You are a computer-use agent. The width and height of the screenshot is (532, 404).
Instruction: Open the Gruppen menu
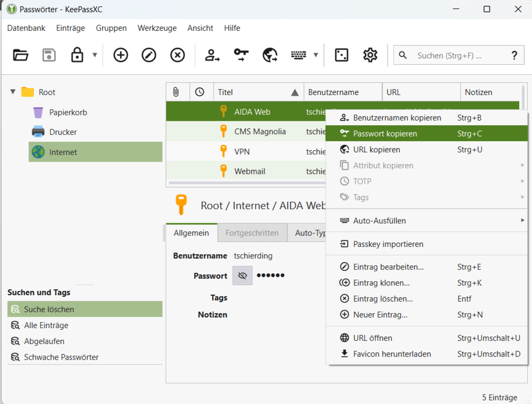coord(111,28)
